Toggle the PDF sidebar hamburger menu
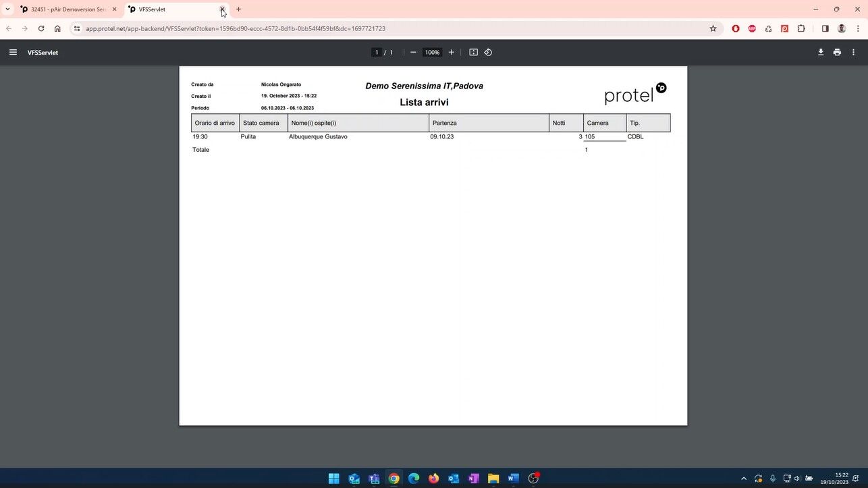 click(x=13, y=52)
